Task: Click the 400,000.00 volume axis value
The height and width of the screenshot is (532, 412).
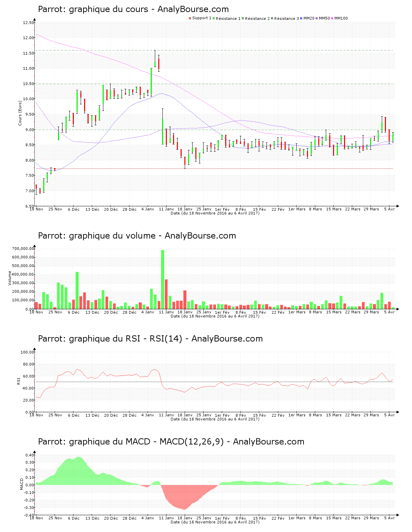Action: pyautogui.click(x=23, y=275)
